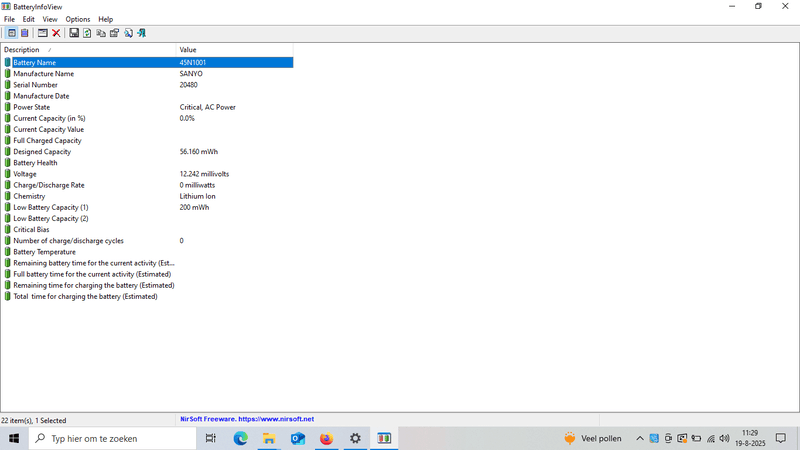Select the Manufacture Date row
800x450 pixels.
coord(147,96)
